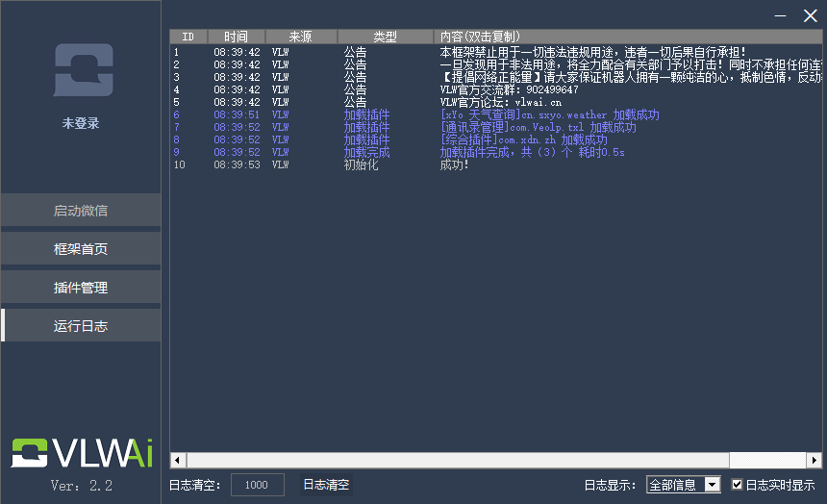Switch to the 运行日志 tab
The image size is (827, 504).
pyautogui.click(x=81, y=326)
